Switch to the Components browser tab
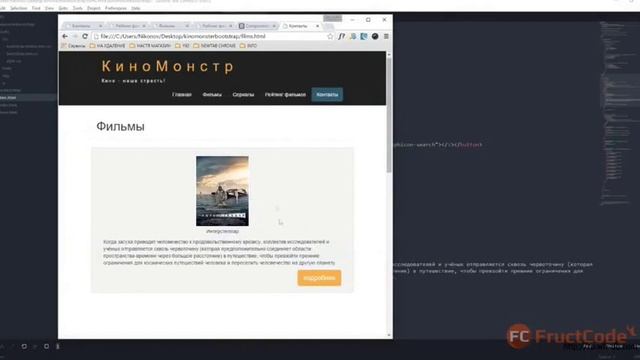Image resolution: width=640 pixels, height=360 pixels. (x=257, y=26)
